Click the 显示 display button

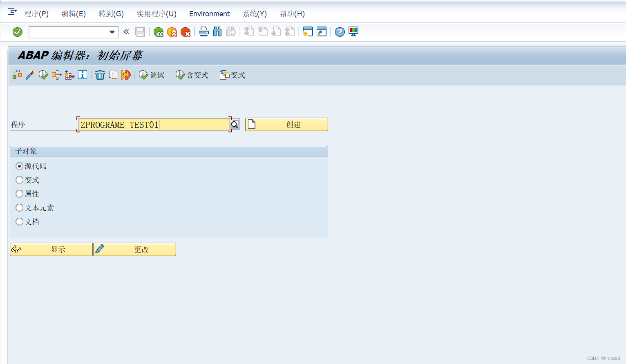pos(51,249)
